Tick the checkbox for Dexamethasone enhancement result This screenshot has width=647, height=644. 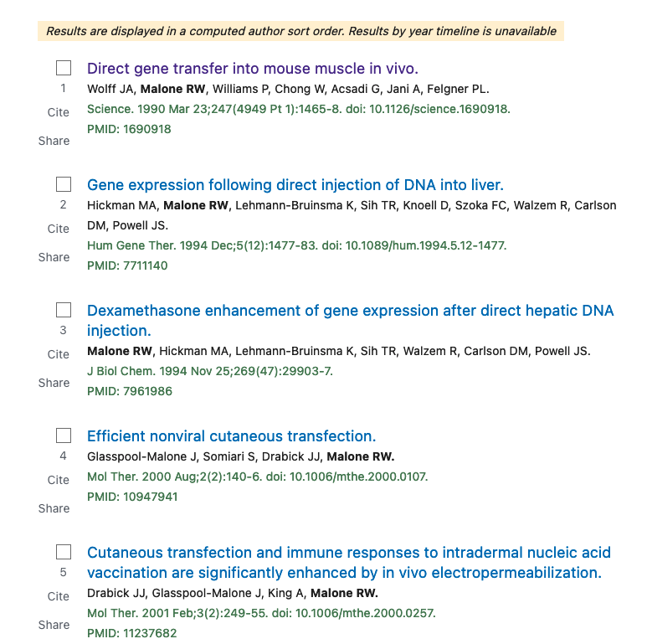tap(64, 310)
